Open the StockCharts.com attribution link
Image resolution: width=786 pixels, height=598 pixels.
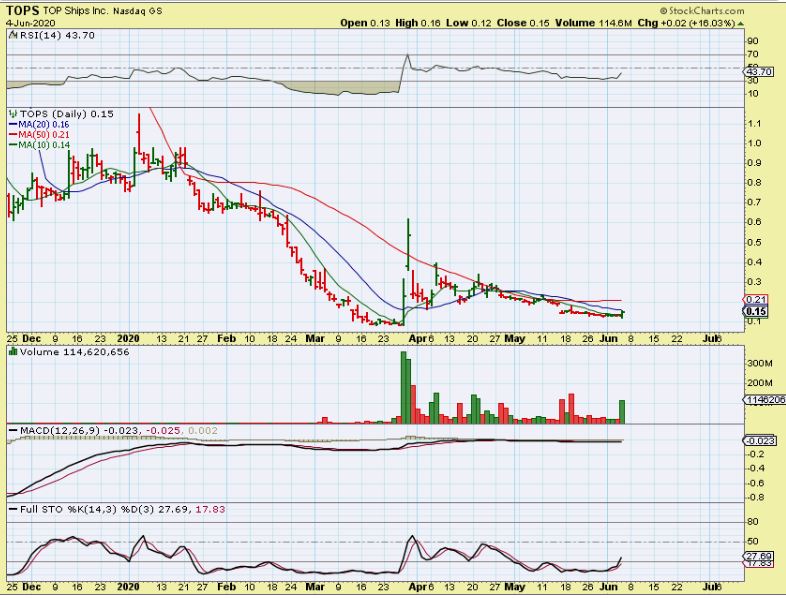point(702,11)
